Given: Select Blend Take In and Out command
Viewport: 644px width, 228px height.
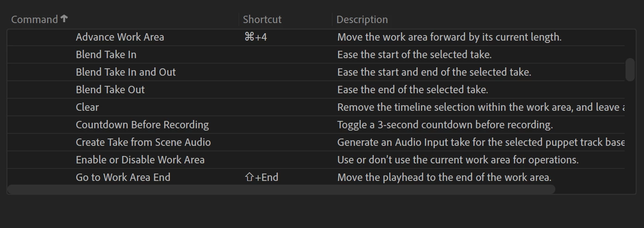Looking at the screenshot, I should [x=126, y=72].
